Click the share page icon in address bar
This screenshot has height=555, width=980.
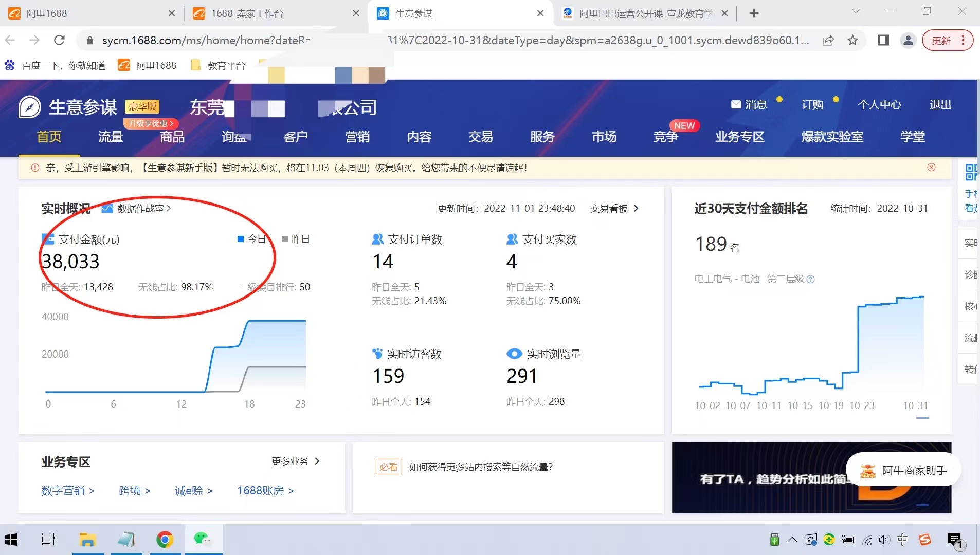coord(828,41)
